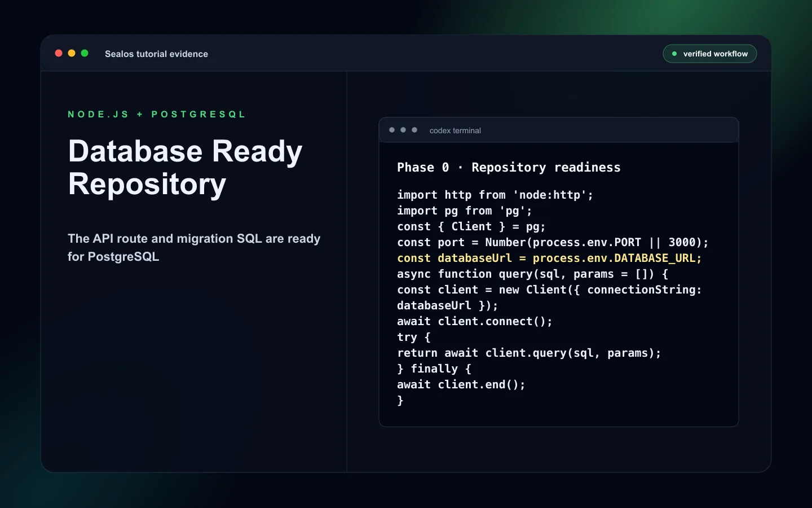Click 'Phase 0 · Repository readiness' heading
The height and width of the screenshot is (508, 812).
pos(509,167)
